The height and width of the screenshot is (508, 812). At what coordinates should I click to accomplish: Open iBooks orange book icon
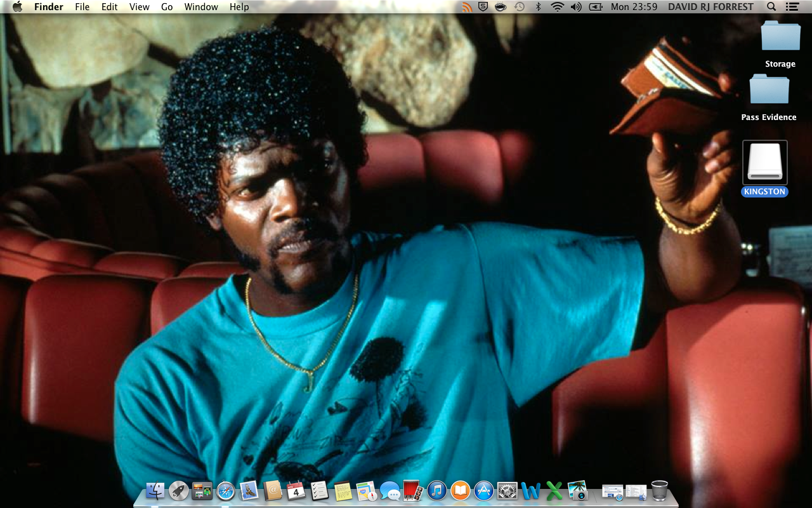pyautogui.click(x=461, y=491)
